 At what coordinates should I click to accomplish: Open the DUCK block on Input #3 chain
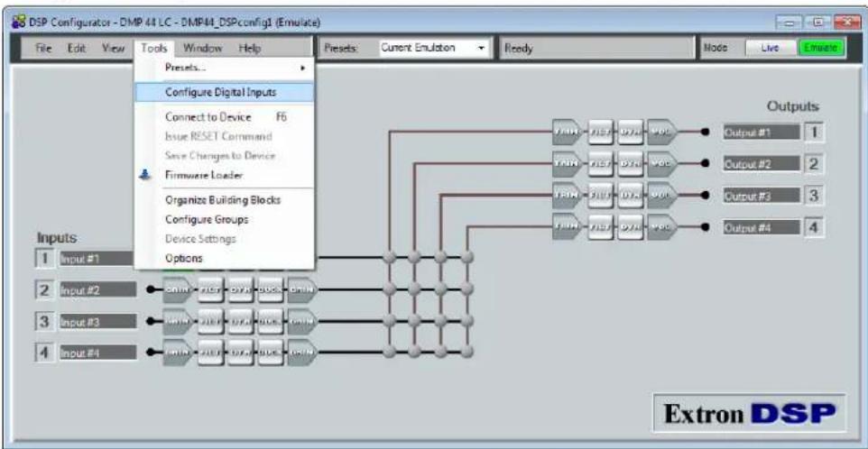(271, 321)
